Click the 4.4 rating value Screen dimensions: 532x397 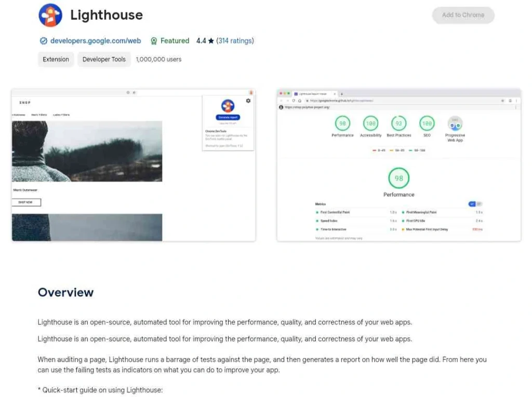(x=201, y=41)
